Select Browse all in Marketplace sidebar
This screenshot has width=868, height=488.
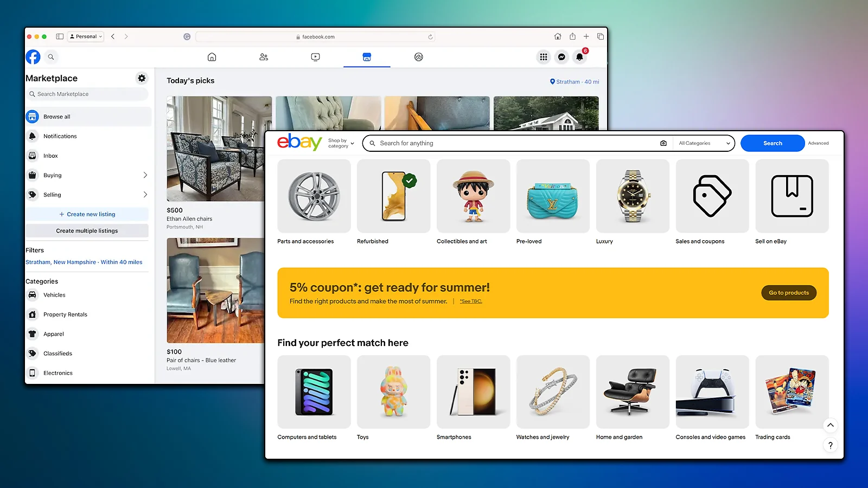pos(88,117)
